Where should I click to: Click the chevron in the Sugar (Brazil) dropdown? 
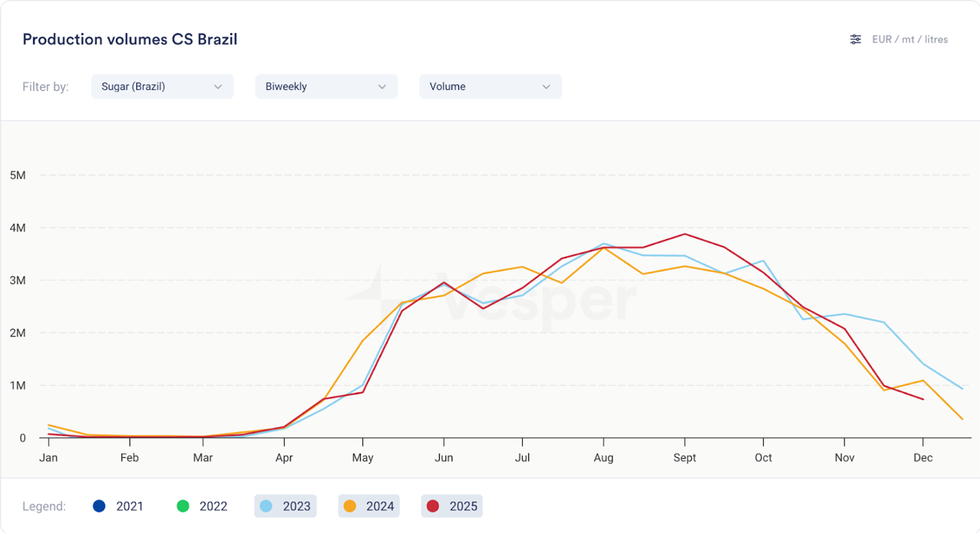[x=218, y=87]
